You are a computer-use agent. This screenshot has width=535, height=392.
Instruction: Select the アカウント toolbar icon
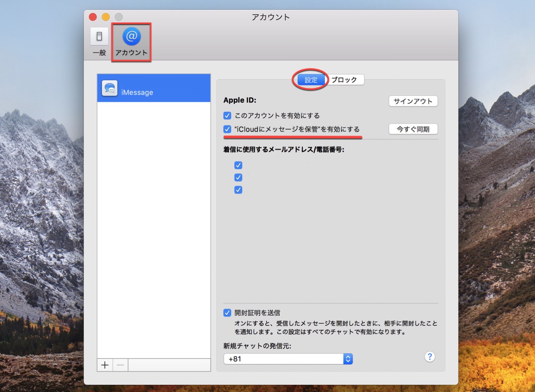click(x=131, y=42)
